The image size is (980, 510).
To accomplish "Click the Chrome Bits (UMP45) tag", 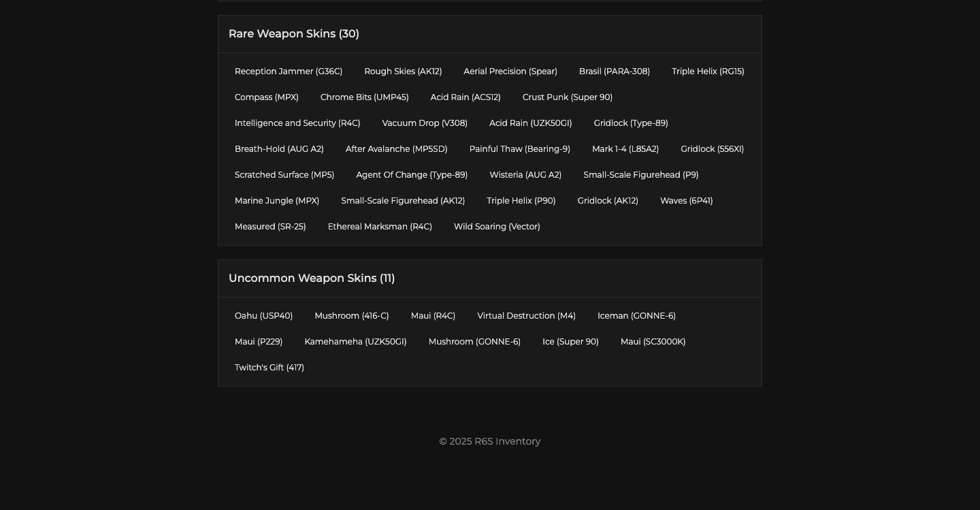I will click(365, 97).
